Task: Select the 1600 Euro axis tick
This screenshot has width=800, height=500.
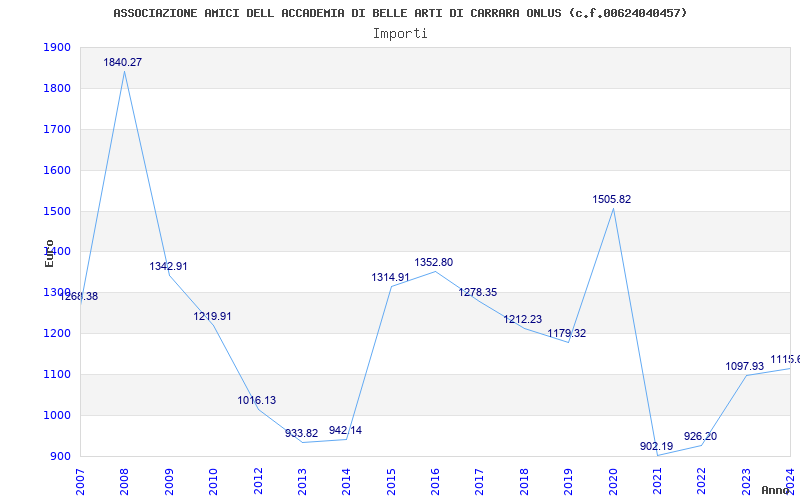Action: pyautogui.click(x=57, y=170)
